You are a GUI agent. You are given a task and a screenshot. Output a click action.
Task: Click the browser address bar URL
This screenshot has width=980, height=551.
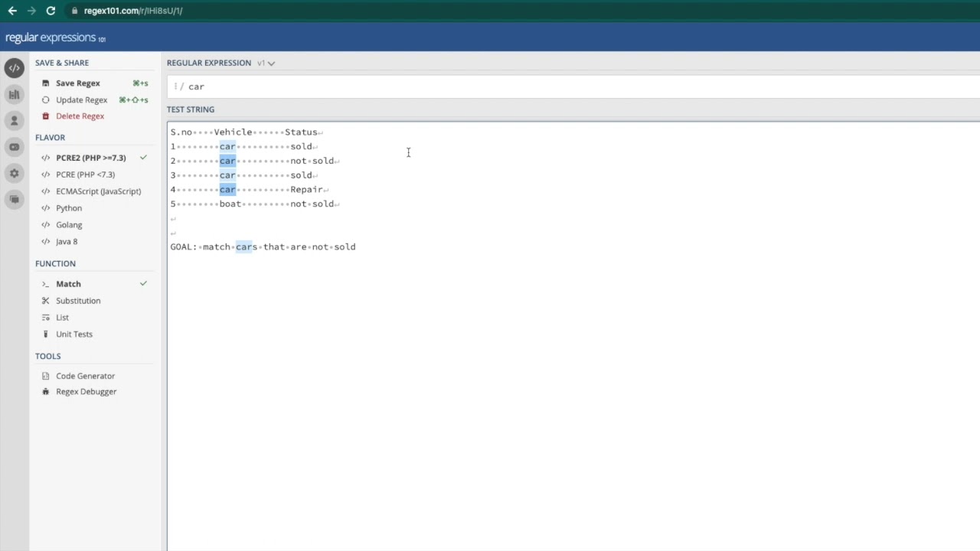coord(133,11)
